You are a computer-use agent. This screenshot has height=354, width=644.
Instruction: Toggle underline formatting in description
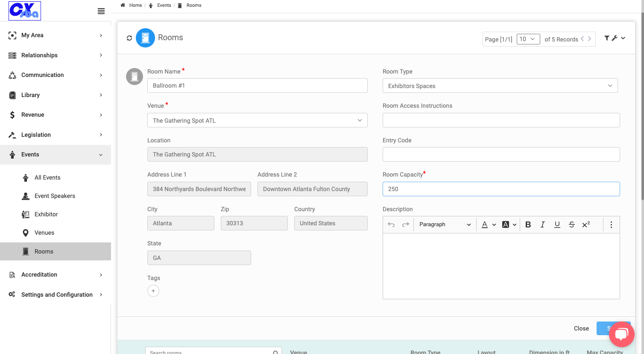coord(557,224)
